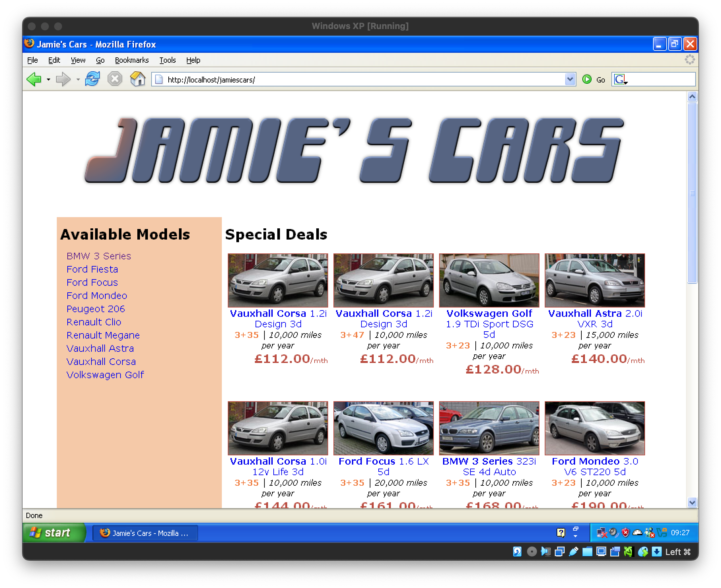
Task: Click the disconnected network tray icon
Action: pos(602,533)
